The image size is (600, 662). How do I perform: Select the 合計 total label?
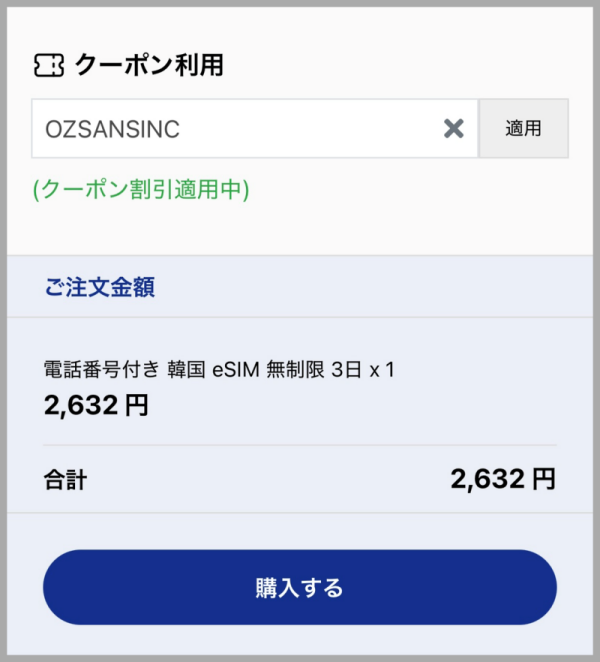65,480
